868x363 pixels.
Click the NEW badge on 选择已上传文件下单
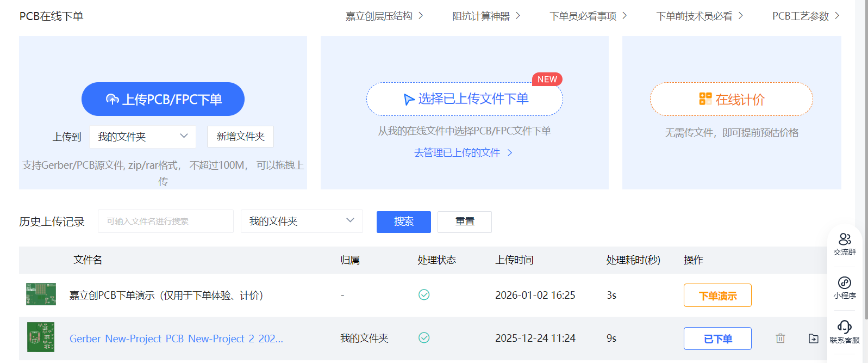[547, 79]
